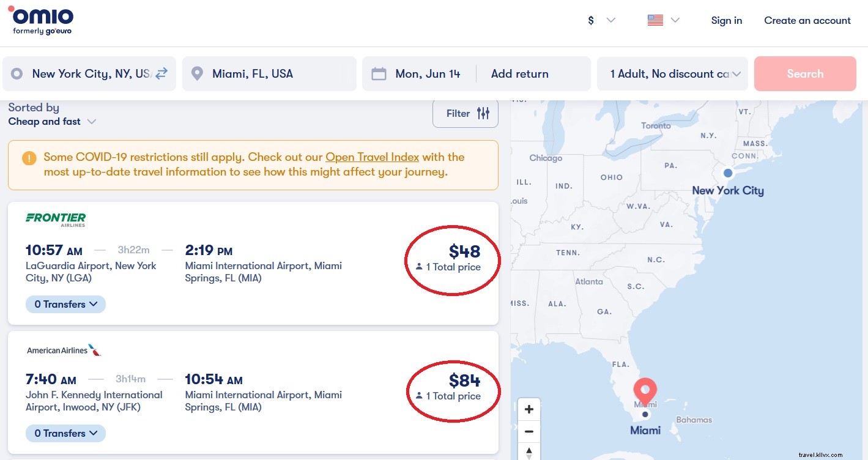Image resolution: width=868 pixels, height=460 pixels.
Task: Expand the sort order from Cheap and fast
Action: click(92, 122)
